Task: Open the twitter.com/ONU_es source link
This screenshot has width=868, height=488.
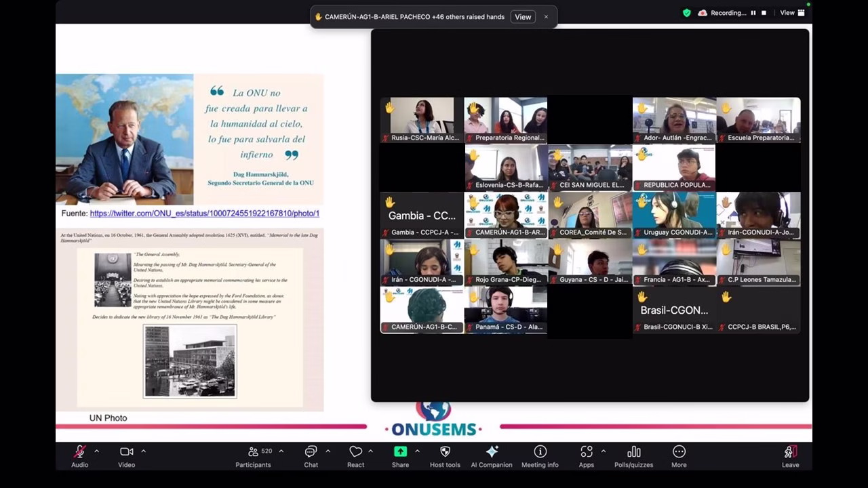Action: click(x=204, y=213)
